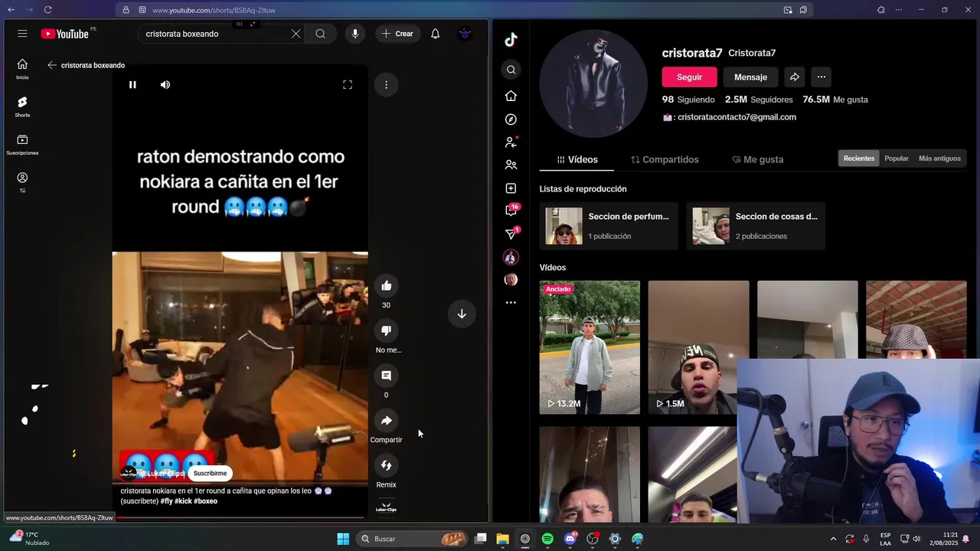Subscribe with the Suscribirme button

(x=210, y=474)
